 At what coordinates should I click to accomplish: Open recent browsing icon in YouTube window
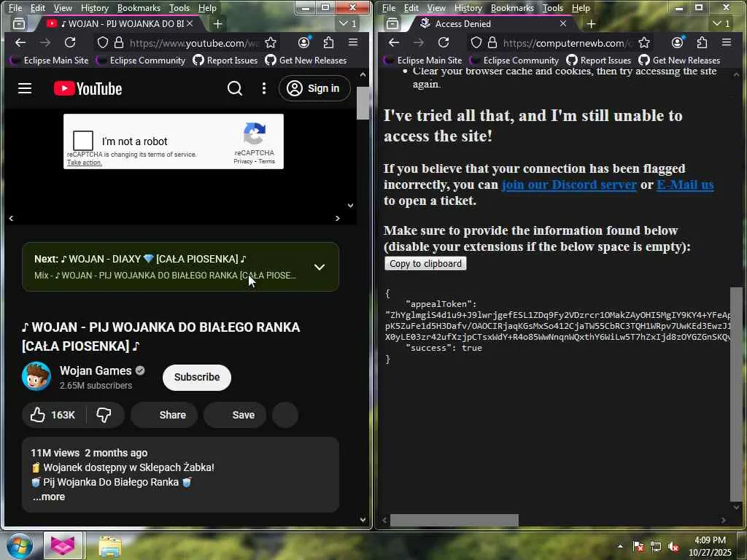point(19,24)
